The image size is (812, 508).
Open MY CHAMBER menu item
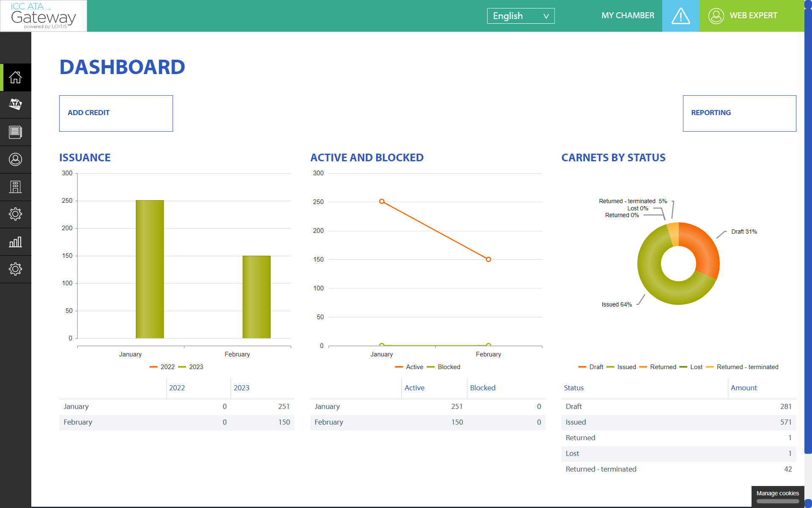tap(628, 16)
